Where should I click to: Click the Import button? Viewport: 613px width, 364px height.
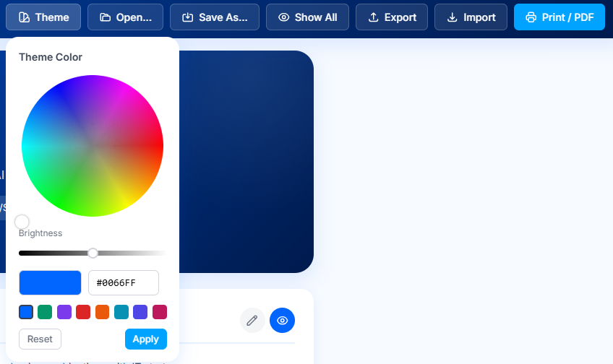pyautogui.click(x=471, y=17)
